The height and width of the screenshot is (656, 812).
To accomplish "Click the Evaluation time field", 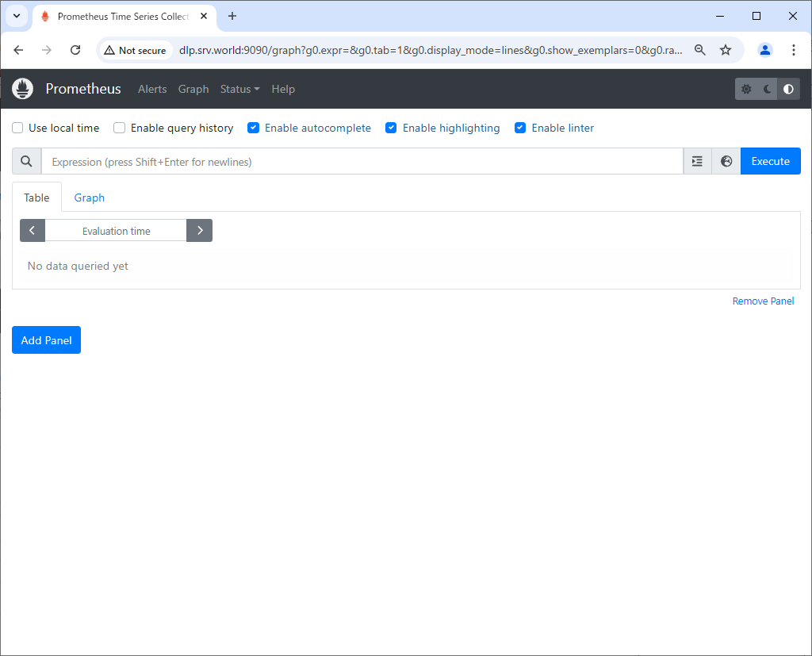I will tap(116, 231).
